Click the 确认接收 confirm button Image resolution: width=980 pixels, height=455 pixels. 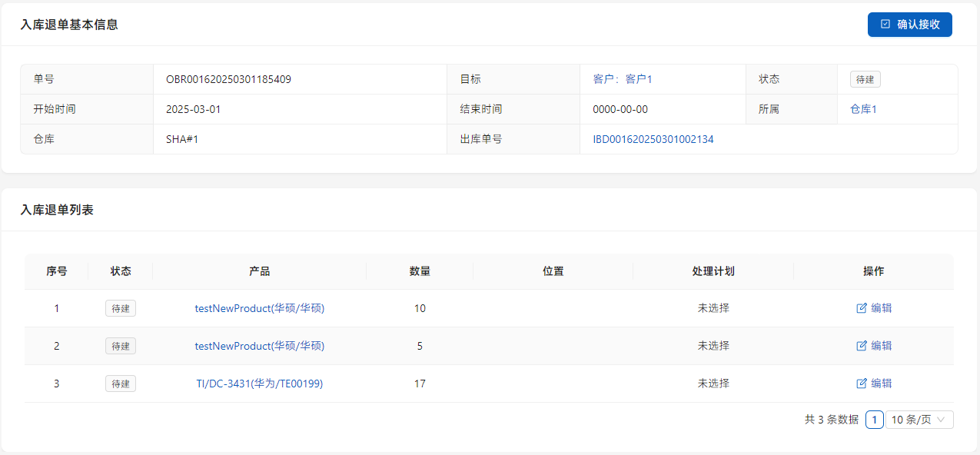point(909,25)
